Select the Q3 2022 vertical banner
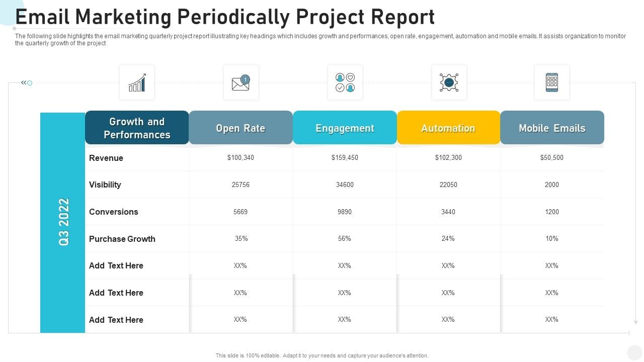Viewport: 644px width, 362px height. point(63,222)
